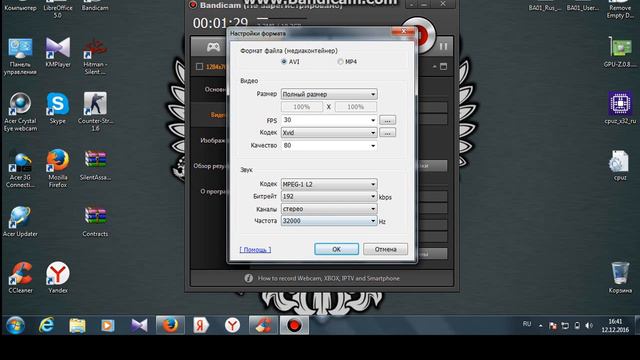Open CCleaner desktop shortcut
Viewport: 640px width, 360px height.
click(x=20, y=278)
